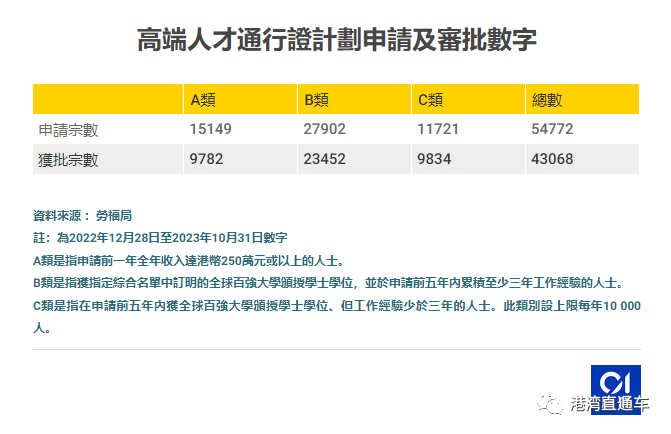Click the approved value 23452
671x434 pixels.
pos(324,159)
